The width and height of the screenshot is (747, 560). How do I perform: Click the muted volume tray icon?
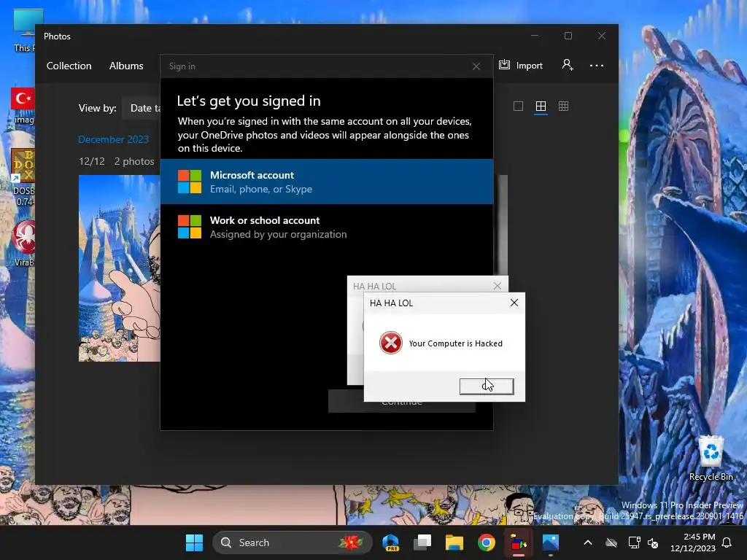coord(653,542)
